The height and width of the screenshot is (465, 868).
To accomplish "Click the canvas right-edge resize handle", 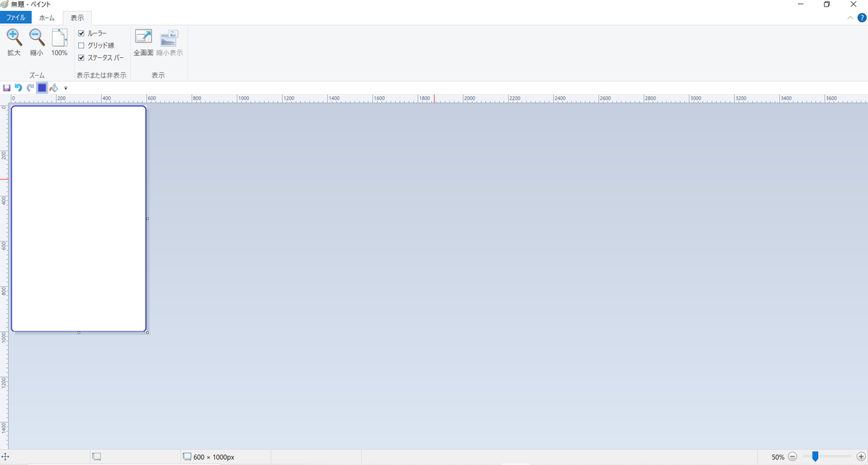I will [148, 218].
